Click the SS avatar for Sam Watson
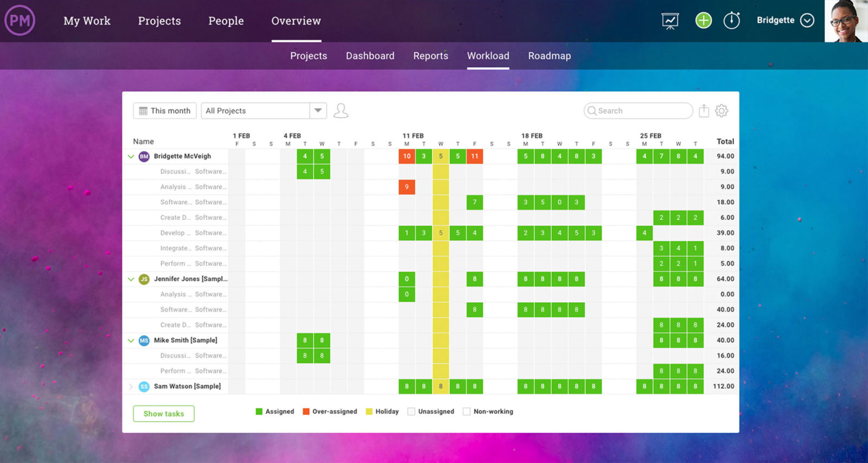Viewport: 868px width, 463px height. point(144,386)
